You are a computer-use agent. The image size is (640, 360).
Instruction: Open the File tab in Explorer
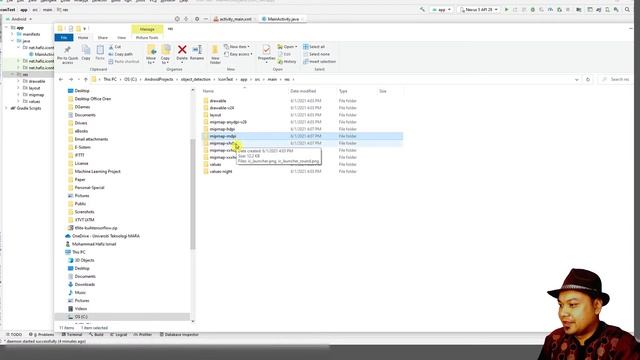(x=64, y=38)
